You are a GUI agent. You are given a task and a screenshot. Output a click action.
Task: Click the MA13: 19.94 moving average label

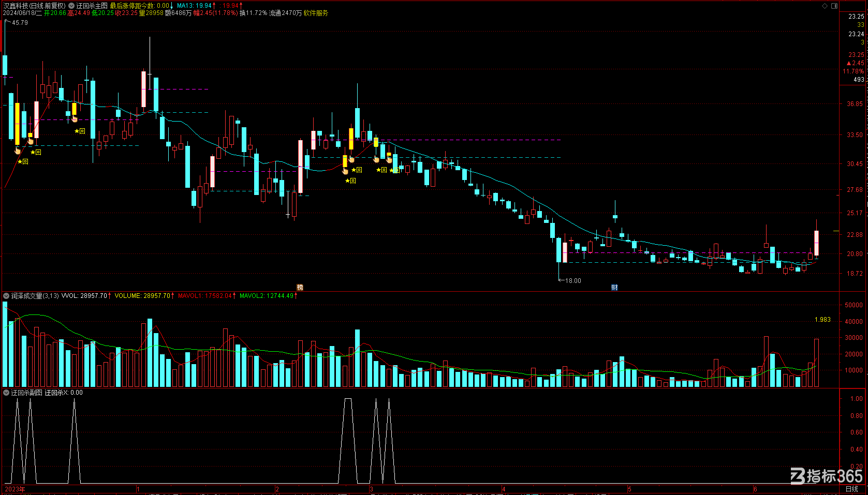tap(194, 6)
